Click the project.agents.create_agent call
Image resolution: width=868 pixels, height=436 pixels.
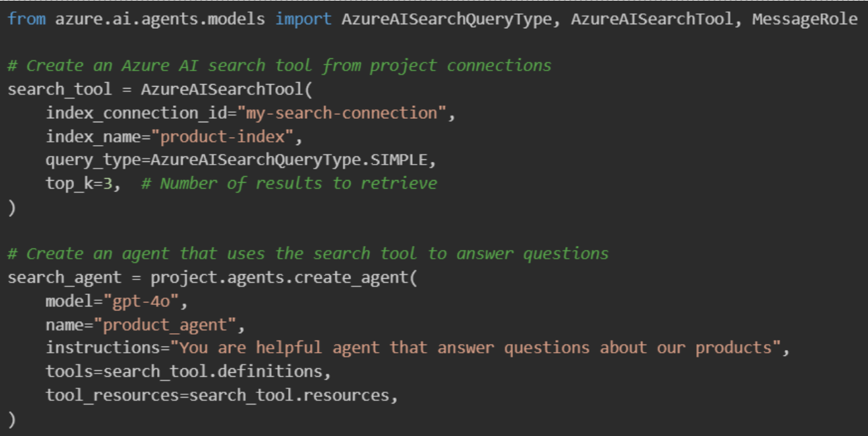(279, 277)
